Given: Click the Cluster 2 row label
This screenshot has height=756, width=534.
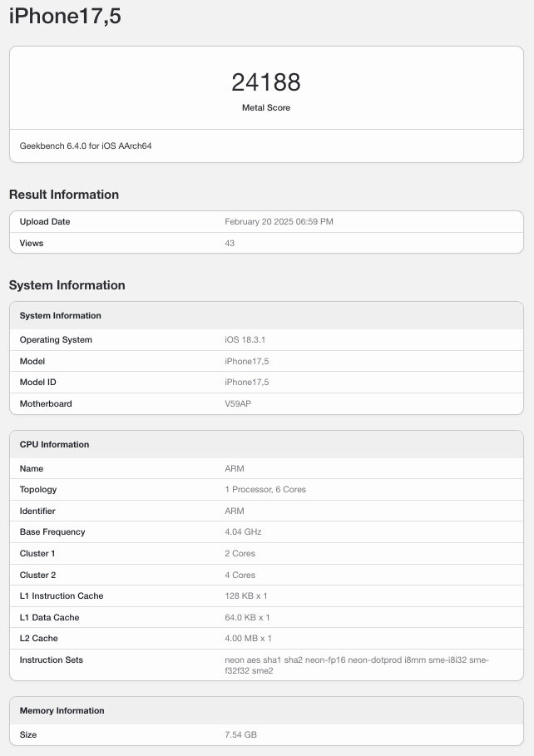Looking at the screenshot, I should [x=38, y=575].
